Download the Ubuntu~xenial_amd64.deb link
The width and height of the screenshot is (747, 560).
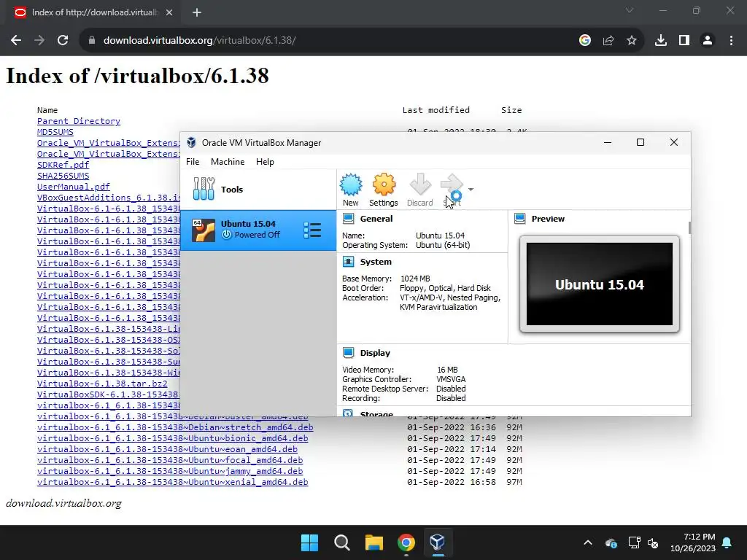(172, 482)
